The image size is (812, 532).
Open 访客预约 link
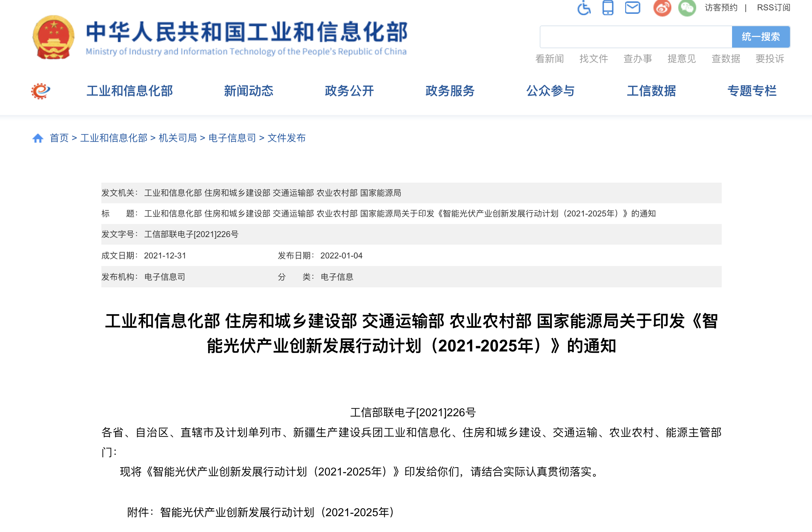point(721,8)
